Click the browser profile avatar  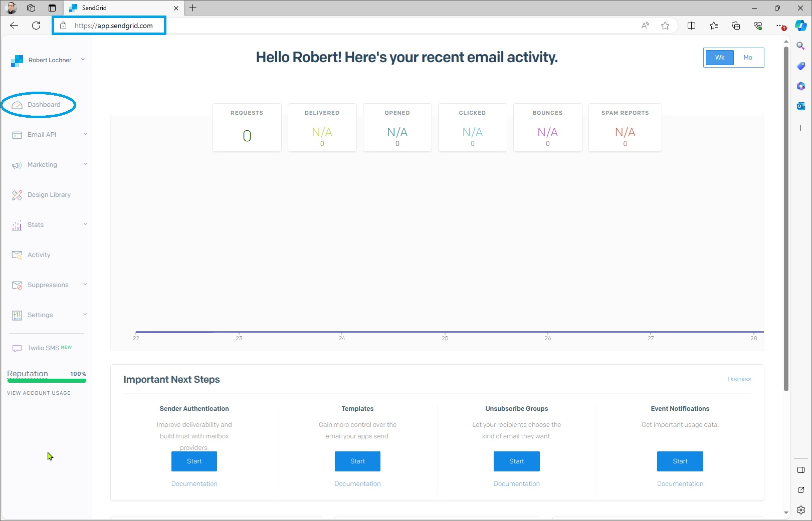[x=11, y=8]
